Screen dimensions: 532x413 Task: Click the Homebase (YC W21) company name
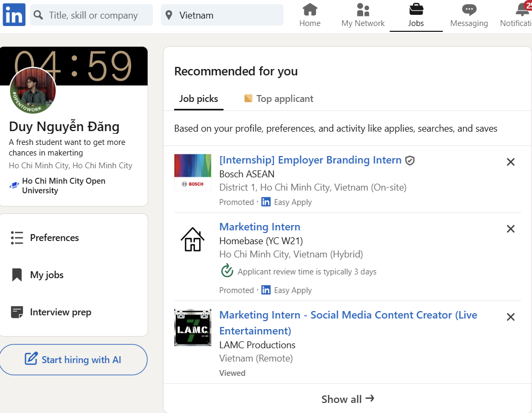[261, 241]
